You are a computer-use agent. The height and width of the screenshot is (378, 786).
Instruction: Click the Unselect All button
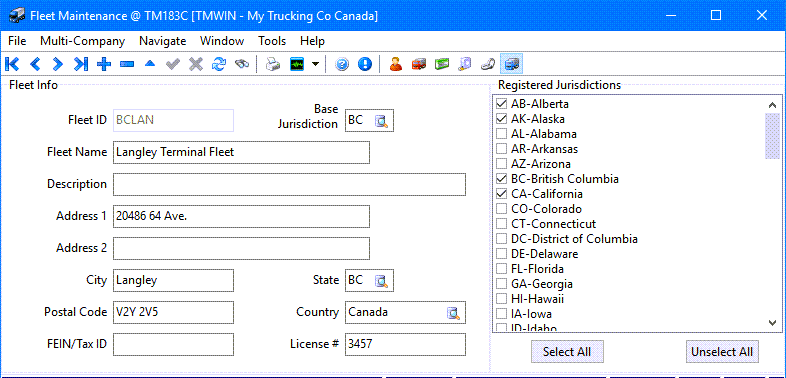point(722,351)
